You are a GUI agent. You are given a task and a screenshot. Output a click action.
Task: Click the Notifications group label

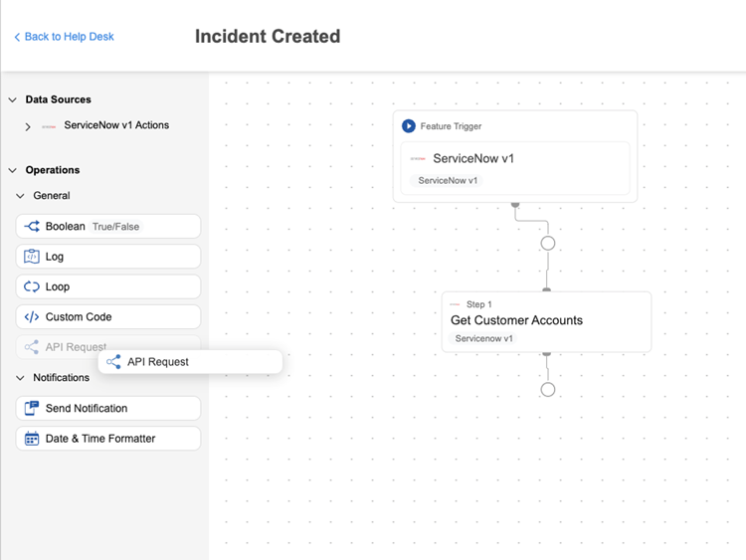pos(62,378)
